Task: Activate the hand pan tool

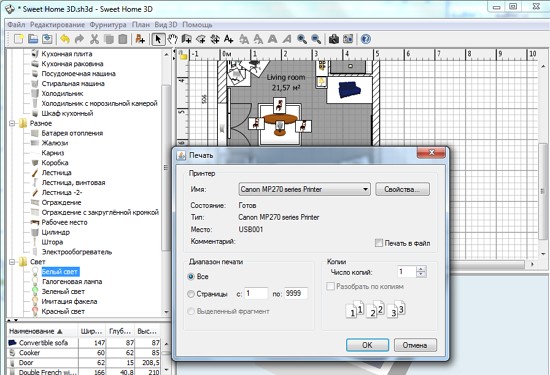Action: (x=172, y=39)
